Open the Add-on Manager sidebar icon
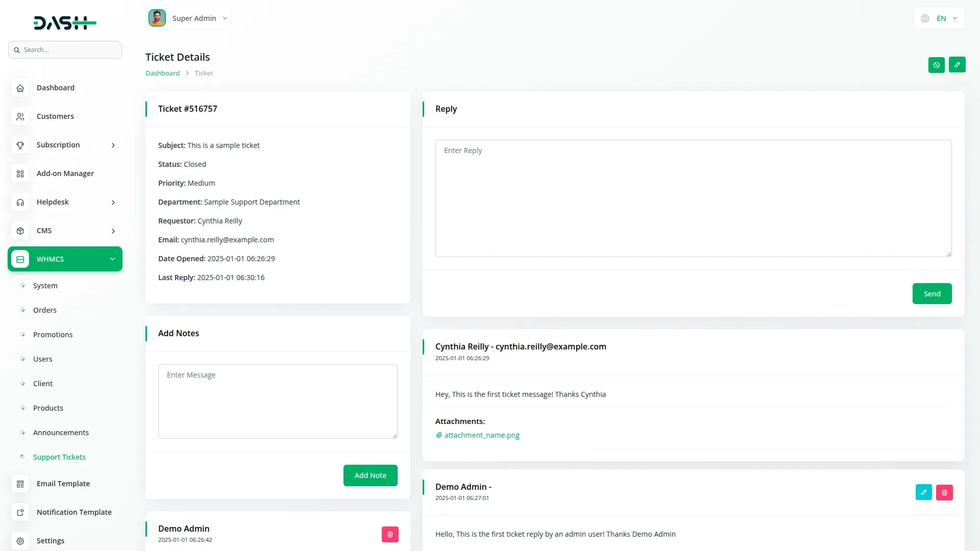980x551 pixels. coord(20,174)
